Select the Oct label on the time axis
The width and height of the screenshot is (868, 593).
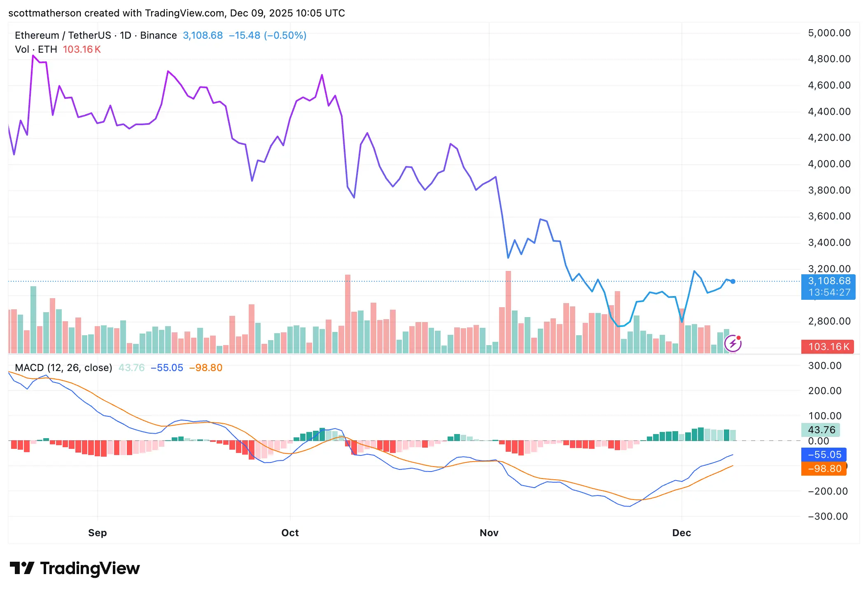coord(289,532)
